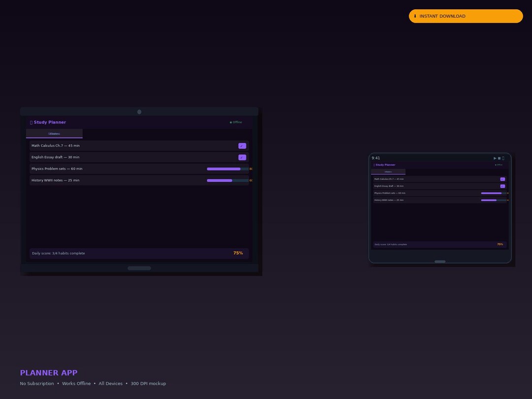Screen dimensions: 532x399
Task: Click the orange 75% score on the laptop
Action: point(238,253)
